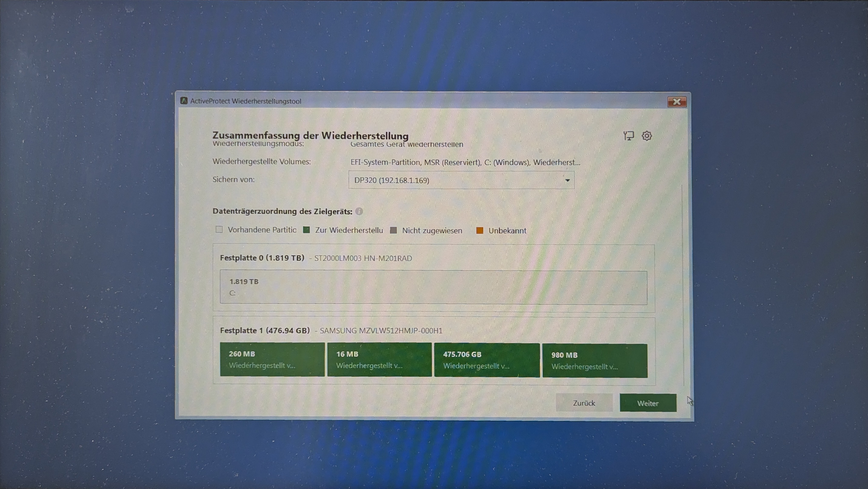Screen dimensions: 868x489
Task: Close the Wiederherstellungstool window
Action: [677, 102]
